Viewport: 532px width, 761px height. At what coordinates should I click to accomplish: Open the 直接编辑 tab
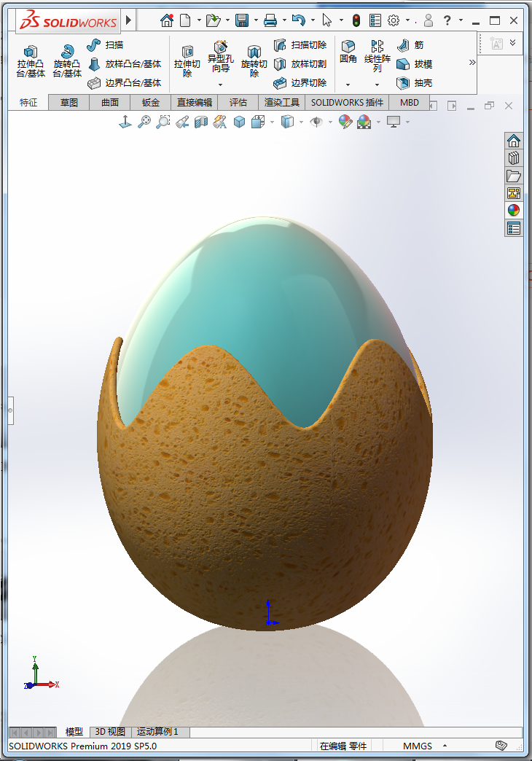(194, 102)
